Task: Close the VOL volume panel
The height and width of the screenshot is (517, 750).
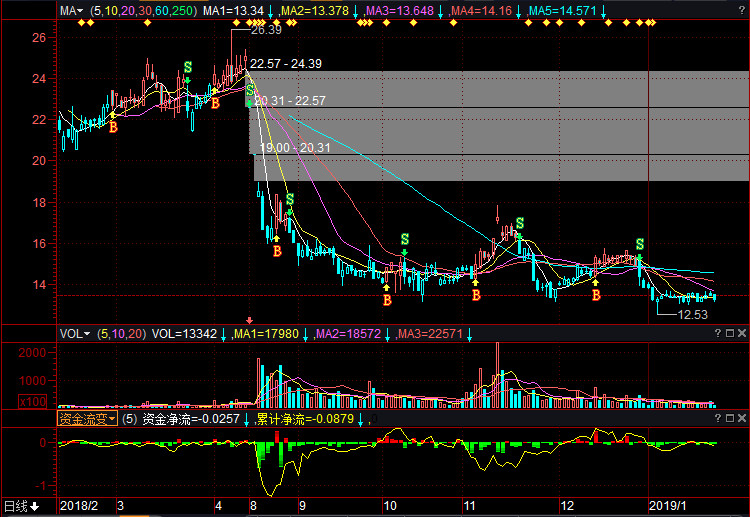Action: point(741,334)
